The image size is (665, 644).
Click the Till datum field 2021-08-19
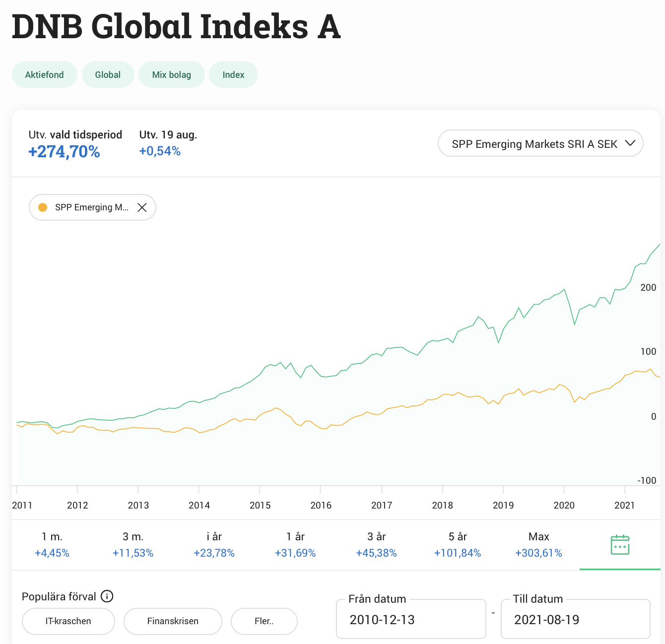click(576, 619)
